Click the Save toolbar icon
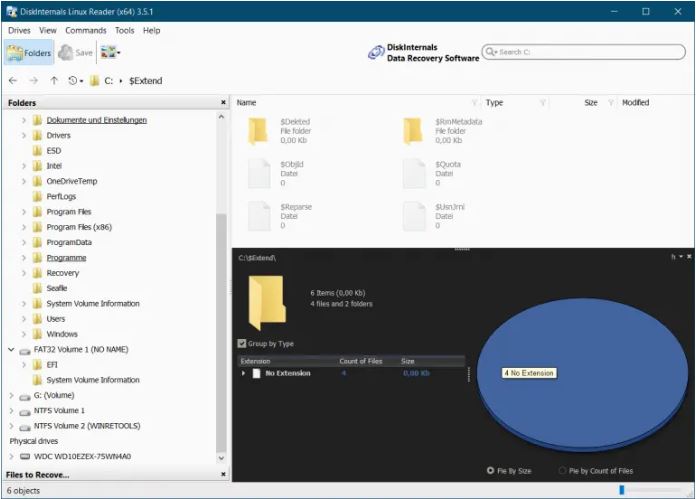Screen dimensions: 696x499 coord(75,53)
